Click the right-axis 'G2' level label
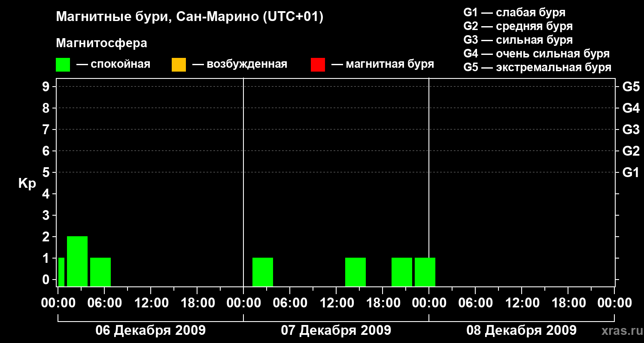Screen dimensions: 644x343 point(631,151)
